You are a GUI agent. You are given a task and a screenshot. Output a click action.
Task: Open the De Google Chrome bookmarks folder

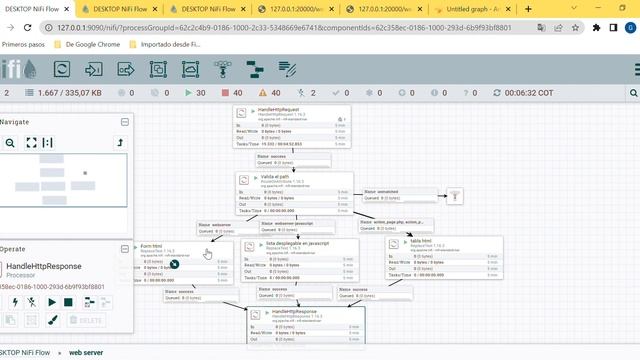[x=87, y=44]
